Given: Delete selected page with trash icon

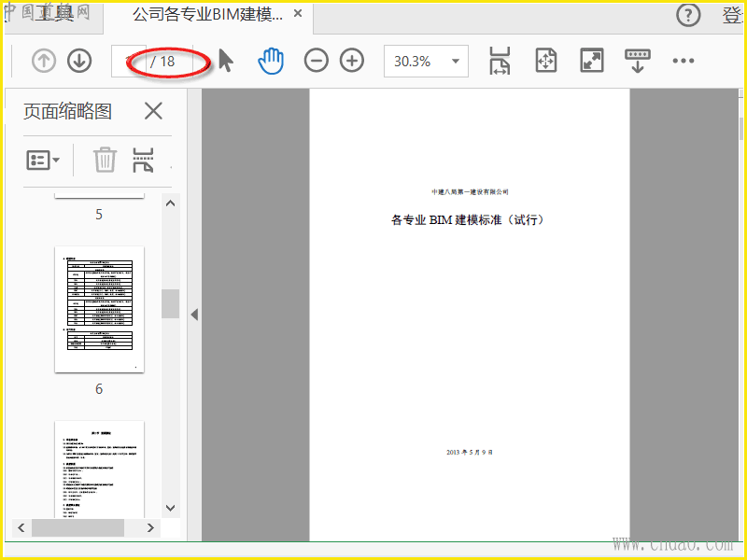Looking at the screenshot, I should tap(105, 160).
